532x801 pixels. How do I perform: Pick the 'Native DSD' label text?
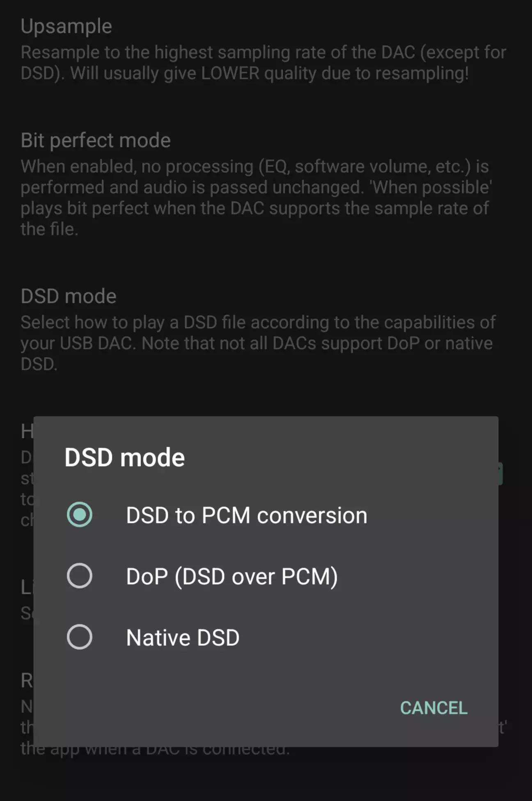[183, 638]
